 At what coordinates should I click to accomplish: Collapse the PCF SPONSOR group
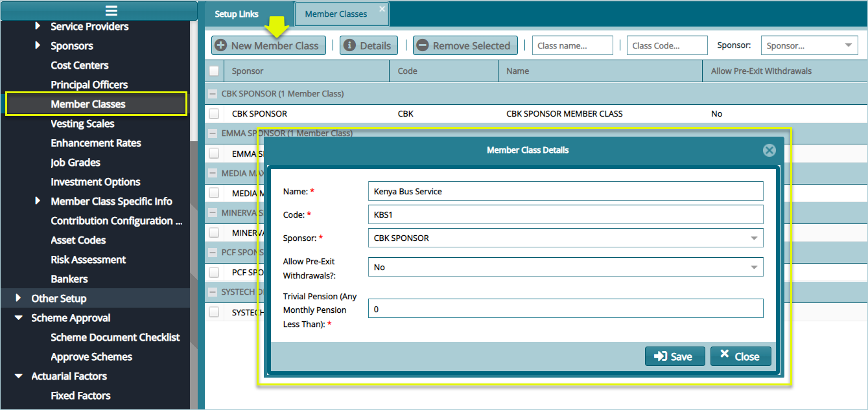pos(213,253)
